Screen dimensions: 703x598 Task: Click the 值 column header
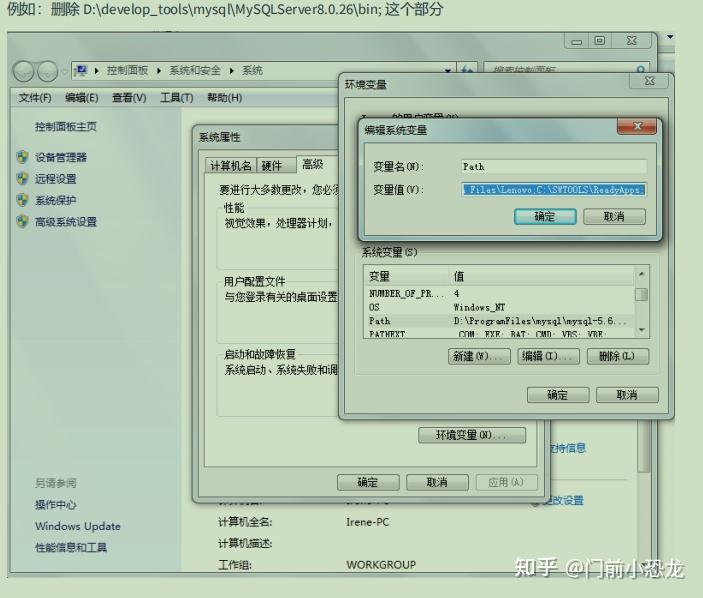pyautogui.click(x=541, y=276)
